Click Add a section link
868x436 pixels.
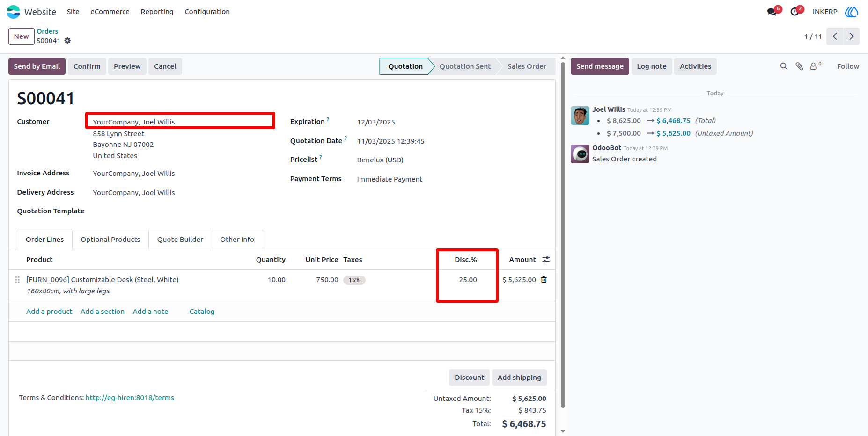pyautogui.click(x=103, y=312)
